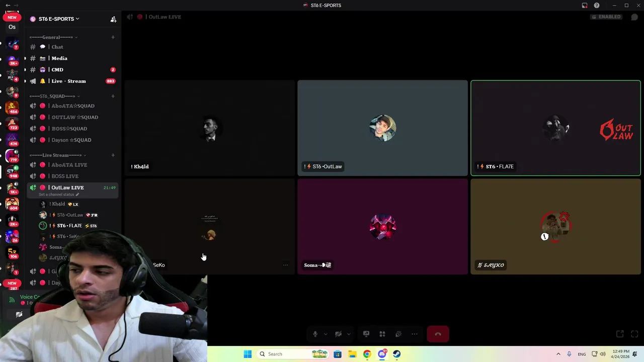
Task: Select user ! Kh4ld in channel list
Action: coord(78,204)
